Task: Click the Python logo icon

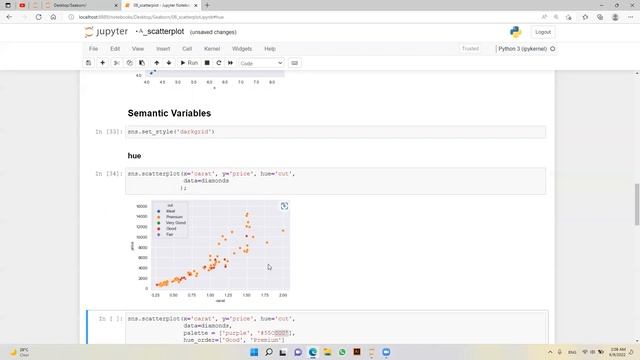Action: coord(516,32)
